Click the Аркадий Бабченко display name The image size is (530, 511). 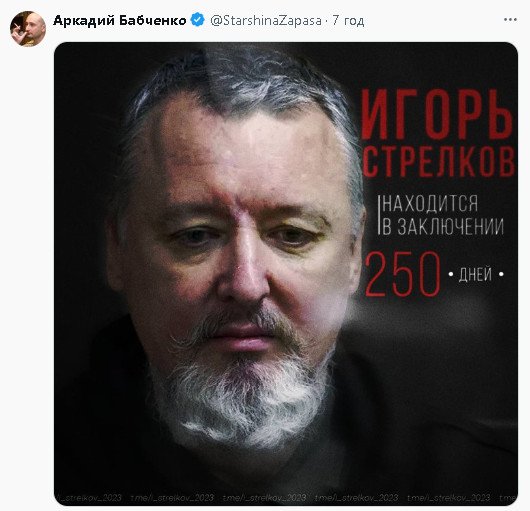pyautogui.click(x=120, y=21)
